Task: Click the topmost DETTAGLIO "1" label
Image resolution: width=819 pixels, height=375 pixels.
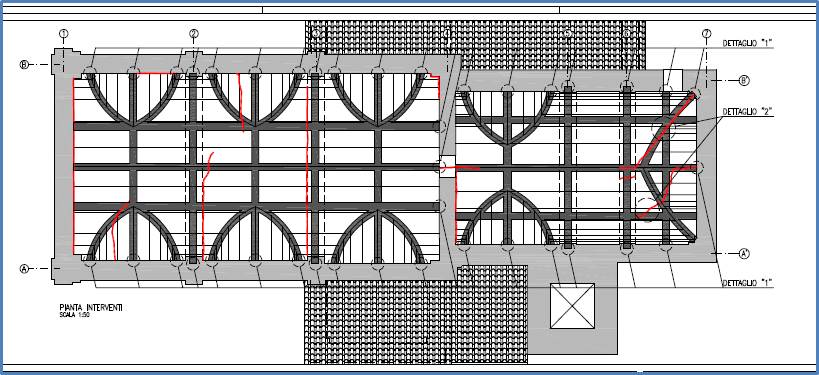Action: tap(747, 44)
